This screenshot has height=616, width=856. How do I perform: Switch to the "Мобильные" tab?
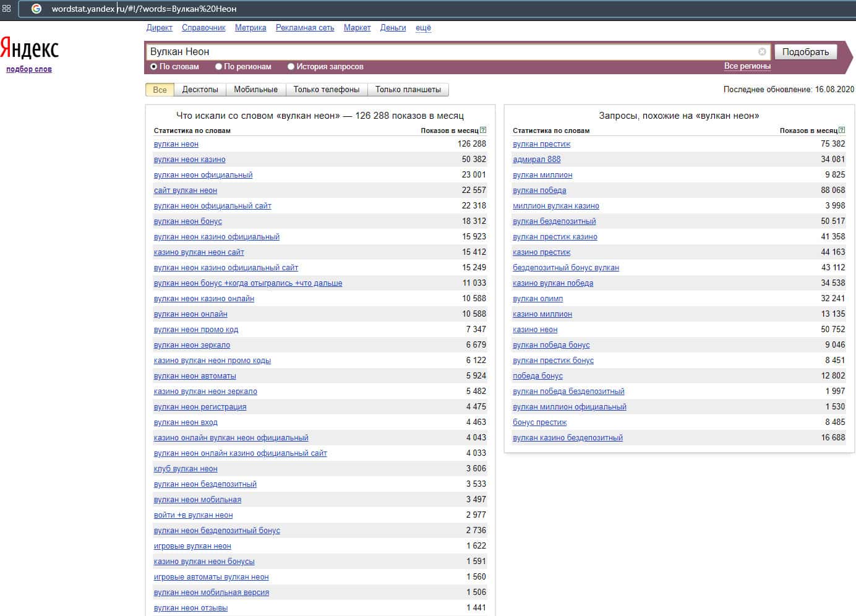(x=255, y=90)
